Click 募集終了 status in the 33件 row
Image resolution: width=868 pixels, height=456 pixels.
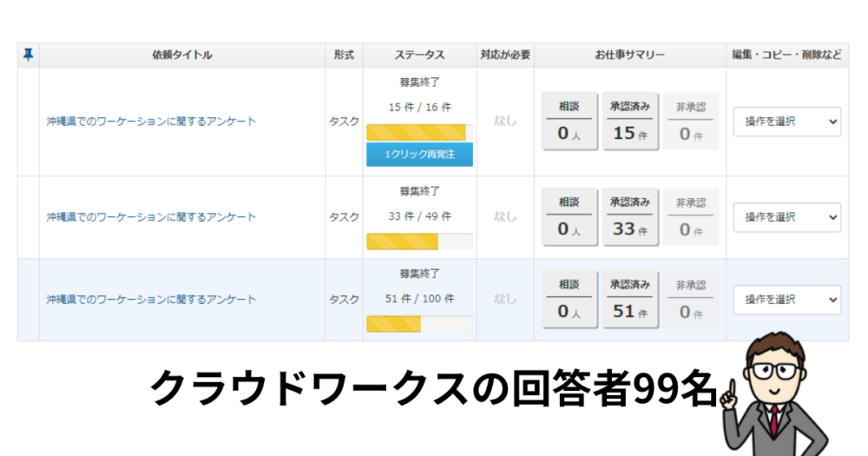(x=419, y=192)
